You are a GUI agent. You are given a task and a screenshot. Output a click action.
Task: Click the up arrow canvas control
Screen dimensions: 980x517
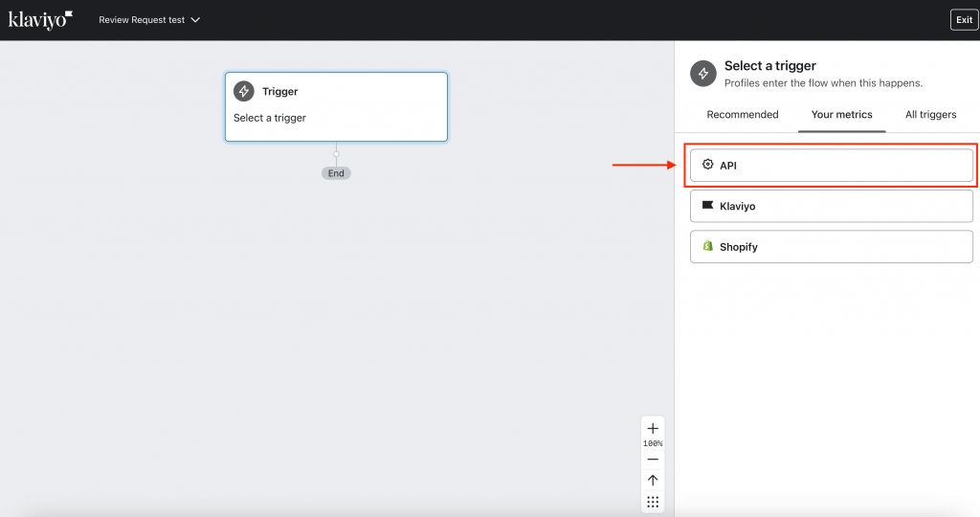coord(653,480)
